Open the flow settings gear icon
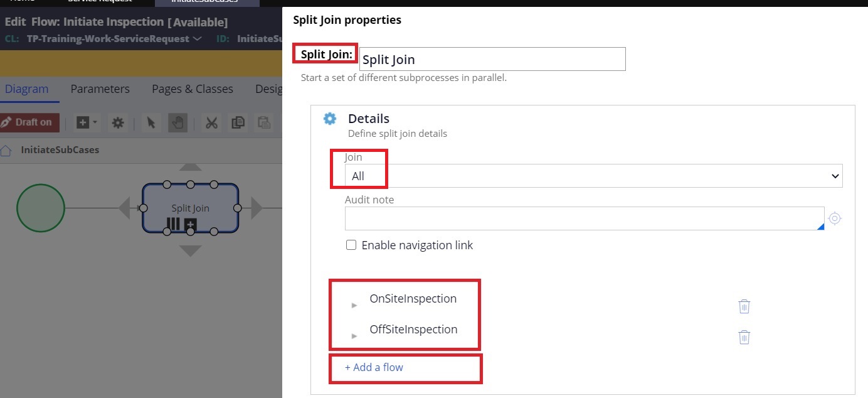 coord(118,122)
